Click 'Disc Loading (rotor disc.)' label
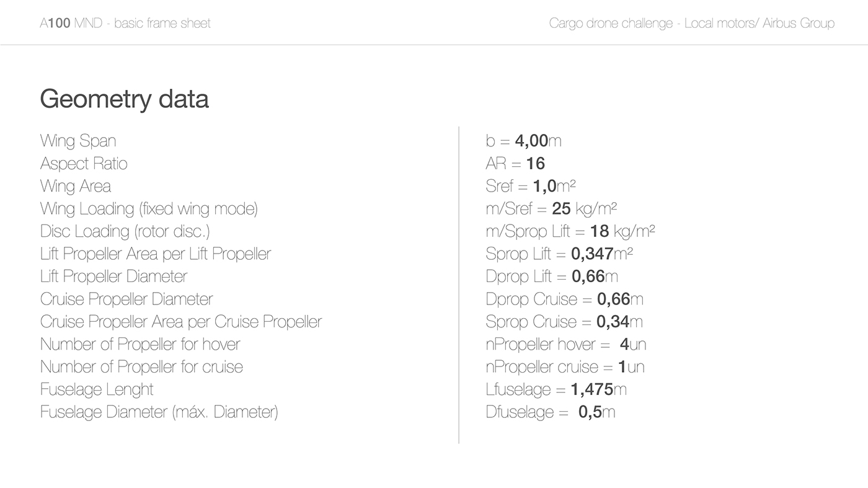This screenshot has width=868, height=488. pyautogui.click(x=125, y=231)
